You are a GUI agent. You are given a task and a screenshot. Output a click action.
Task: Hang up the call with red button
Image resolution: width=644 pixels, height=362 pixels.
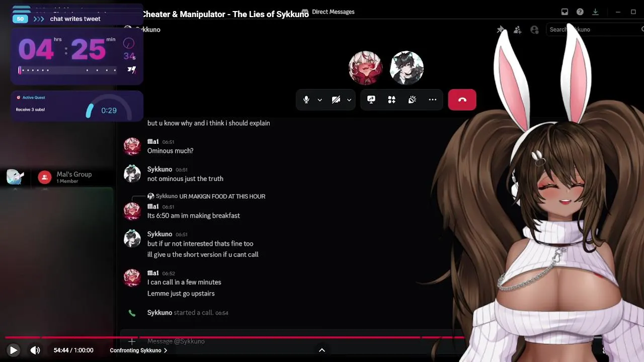[462, 100]
